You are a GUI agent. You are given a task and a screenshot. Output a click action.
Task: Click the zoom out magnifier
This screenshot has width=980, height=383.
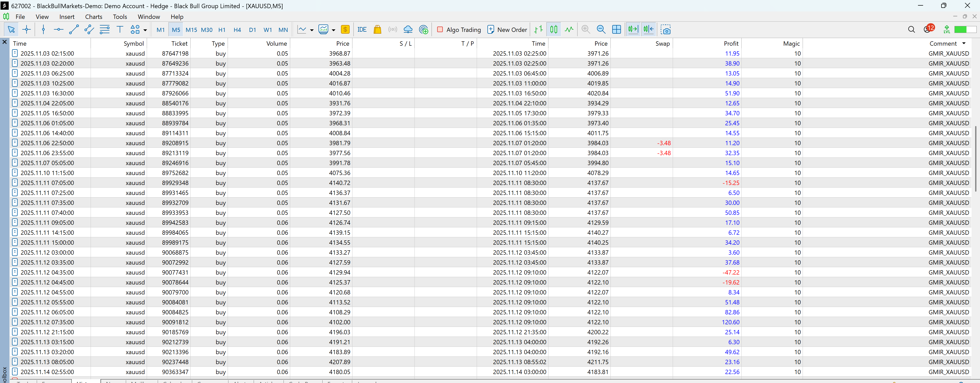[x=601, y=30]
